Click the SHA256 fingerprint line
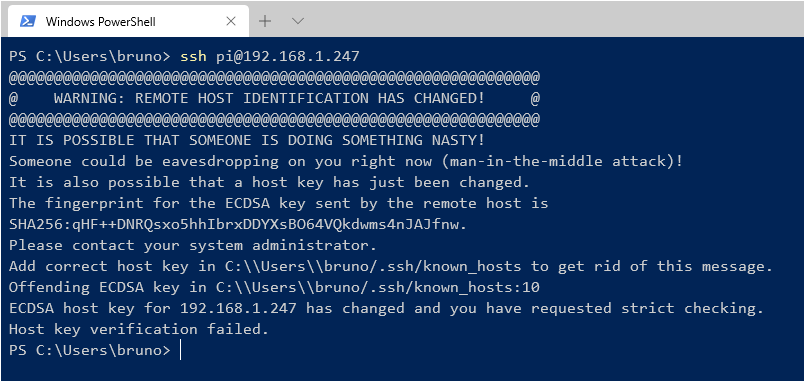 pos(238,225)
